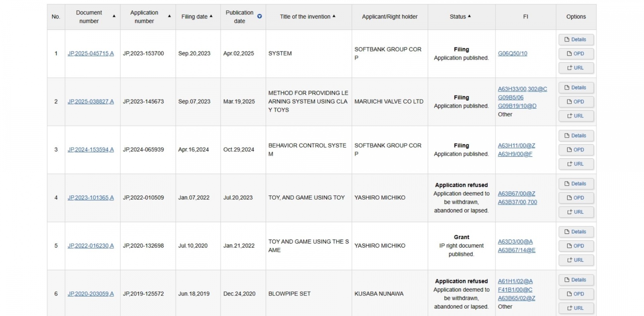644x316 pixels.
Task: View Details for BLOWPIPE SET
Action: [x=576, y=280]
